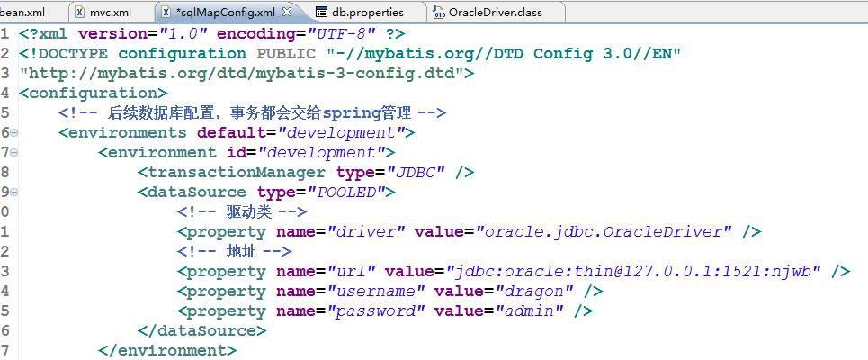Click the XML icon on sqlMapConfig.xml tab
The image size is (868, 360).
[x=166, y=13]
